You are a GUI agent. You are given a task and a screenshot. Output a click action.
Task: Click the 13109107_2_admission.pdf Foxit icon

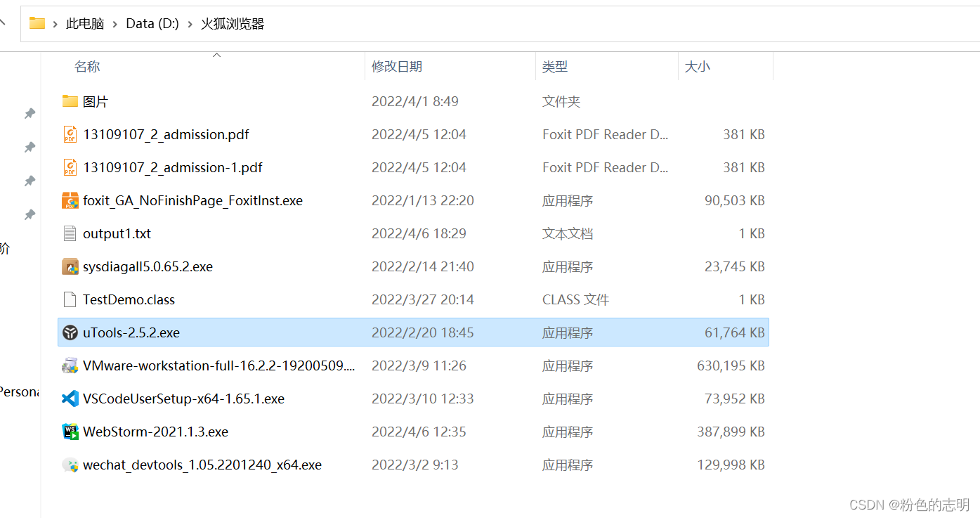[70, 134]
